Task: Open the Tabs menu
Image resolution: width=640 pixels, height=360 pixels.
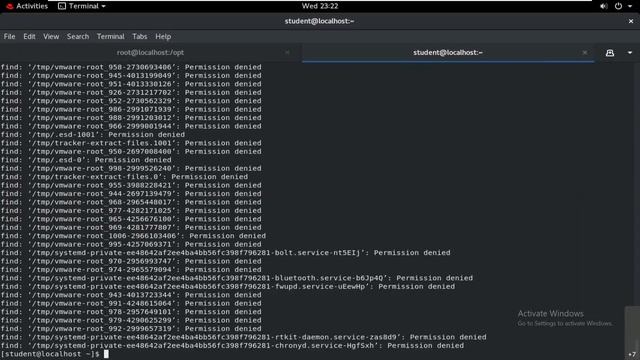Action: point(140,36)
